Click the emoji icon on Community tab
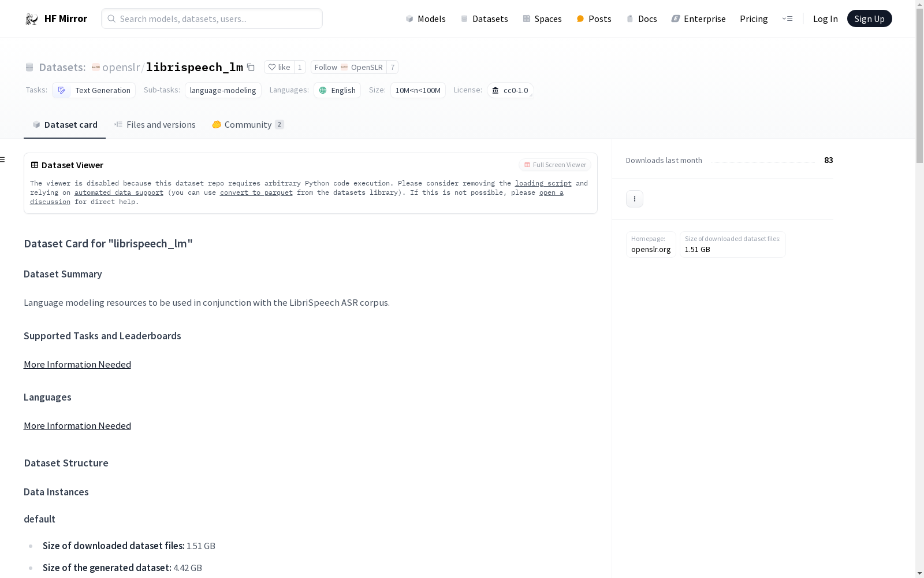 [217, 124]
